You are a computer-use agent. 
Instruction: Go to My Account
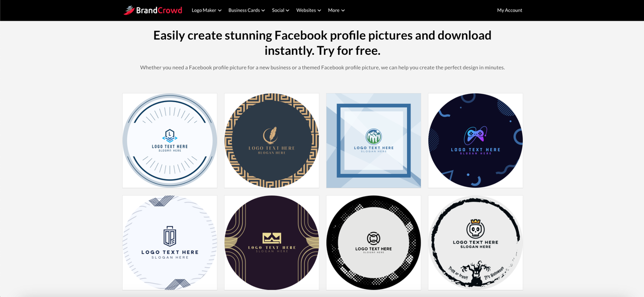(x=510, y=10)
